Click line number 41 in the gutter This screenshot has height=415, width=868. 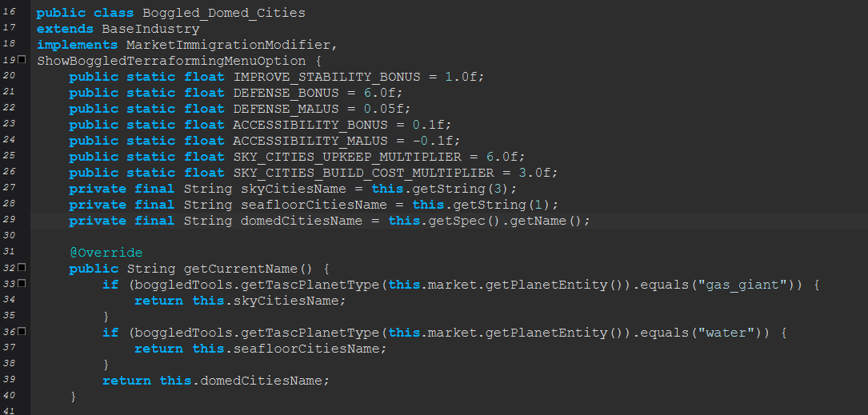[10, 411]
